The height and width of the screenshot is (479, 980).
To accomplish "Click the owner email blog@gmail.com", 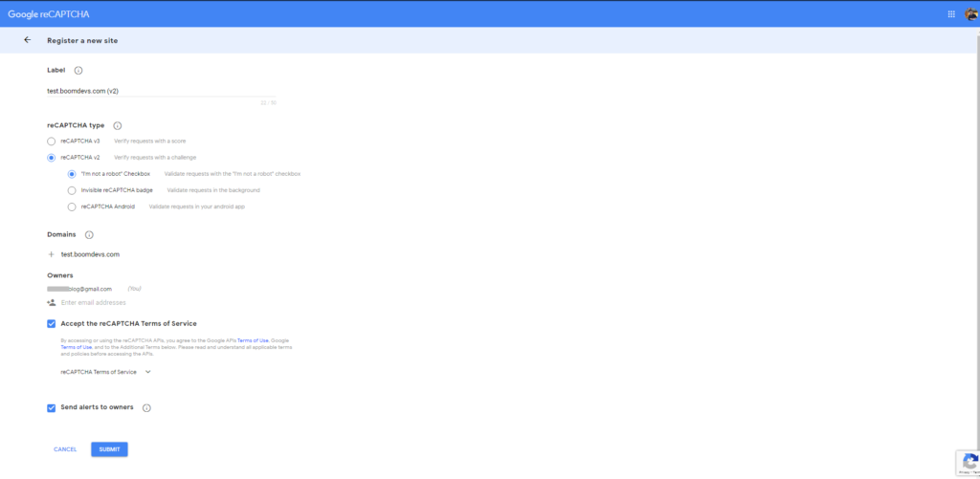I will pos(79,289).
